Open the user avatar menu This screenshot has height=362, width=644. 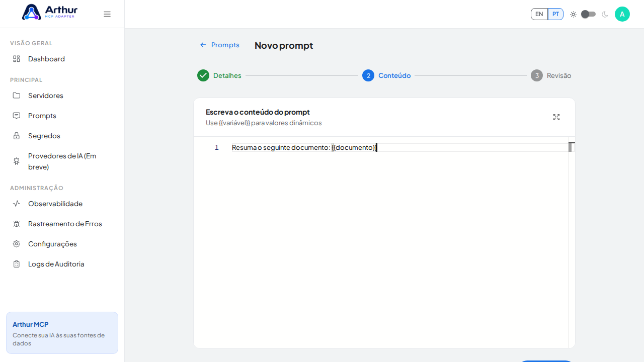(x=622, y=14)
